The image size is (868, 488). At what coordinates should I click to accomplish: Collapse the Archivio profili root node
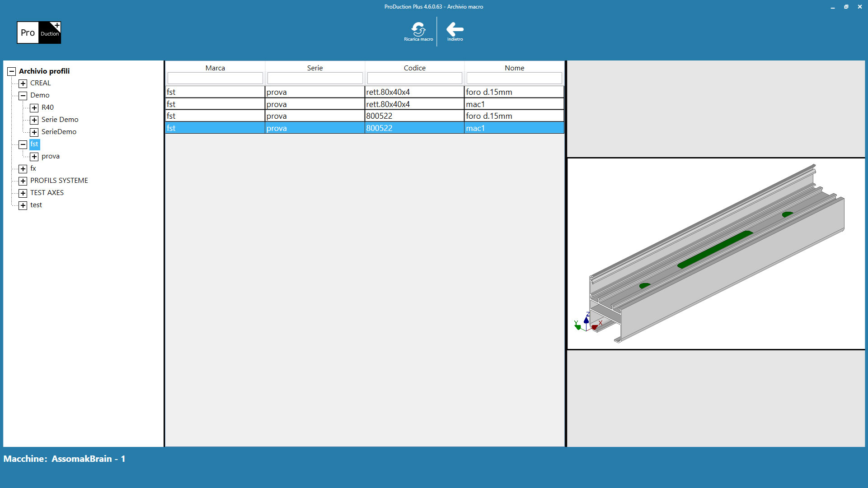pos(12,71)
